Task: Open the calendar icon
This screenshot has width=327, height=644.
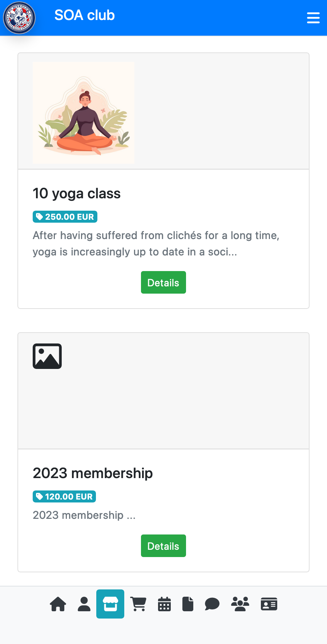Action: [164, 604]
